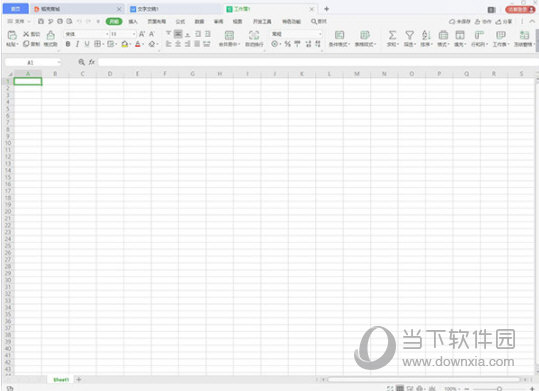The width and height of the screenshot is (539, 391).
Task: Click the Wrap Text icon
Action: [x=254, y=35]
